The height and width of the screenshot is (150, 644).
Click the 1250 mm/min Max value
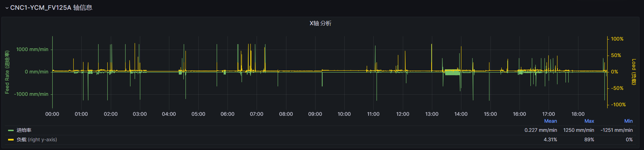point(578,130)
